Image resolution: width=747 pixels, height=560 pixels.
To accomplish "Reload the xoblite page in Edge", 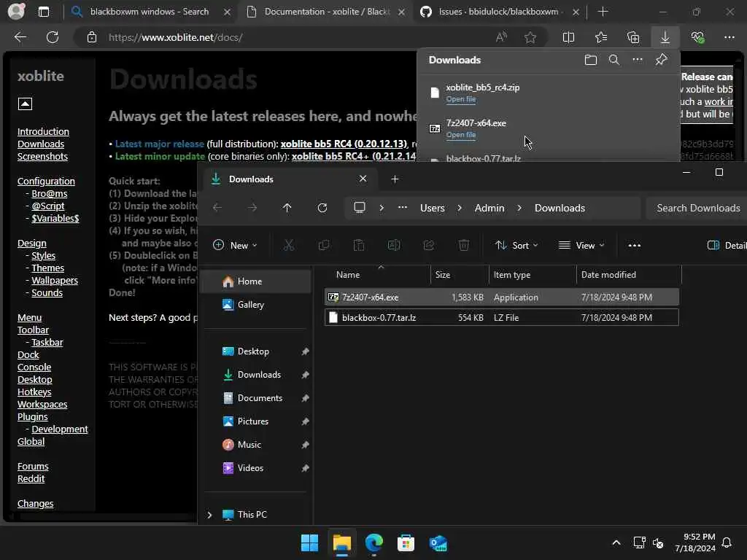I will coord(53,37).
